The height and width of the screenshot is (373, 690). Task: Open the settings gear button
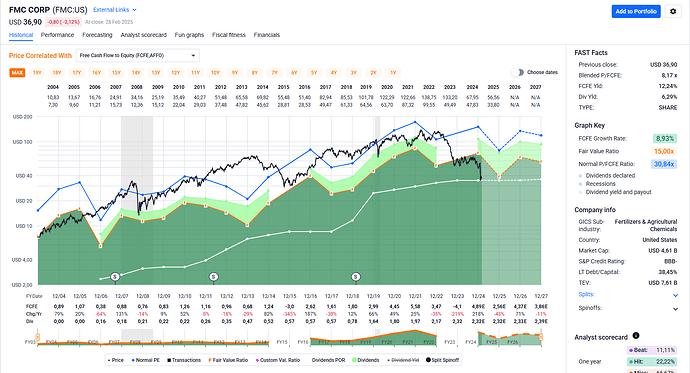click(673, 11)
